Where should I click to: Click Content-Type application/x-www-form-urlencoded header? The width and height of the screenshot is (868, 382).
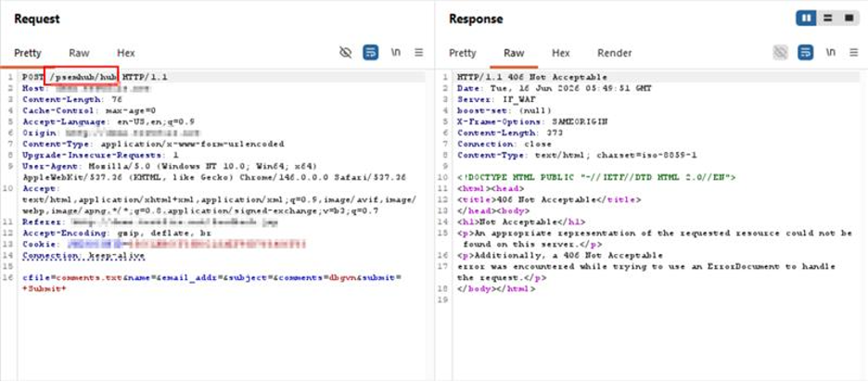click(153, 144)
